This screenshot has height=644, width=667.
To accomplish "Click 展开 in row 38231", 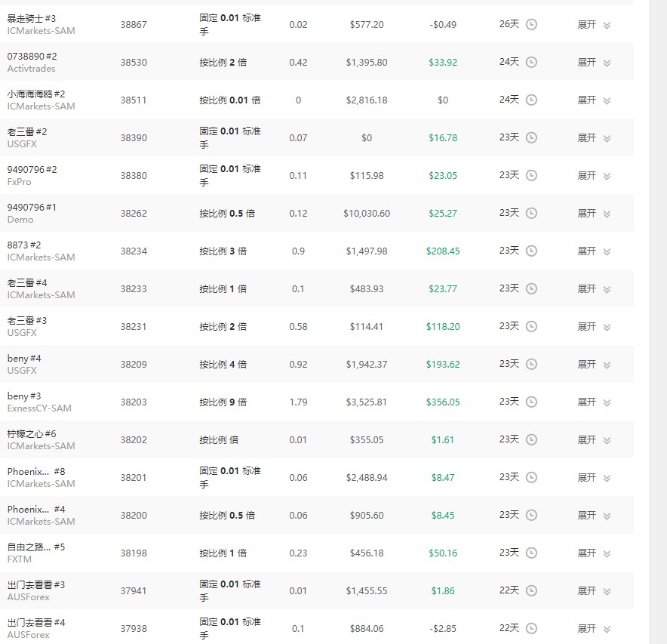I will click(586, 326).
